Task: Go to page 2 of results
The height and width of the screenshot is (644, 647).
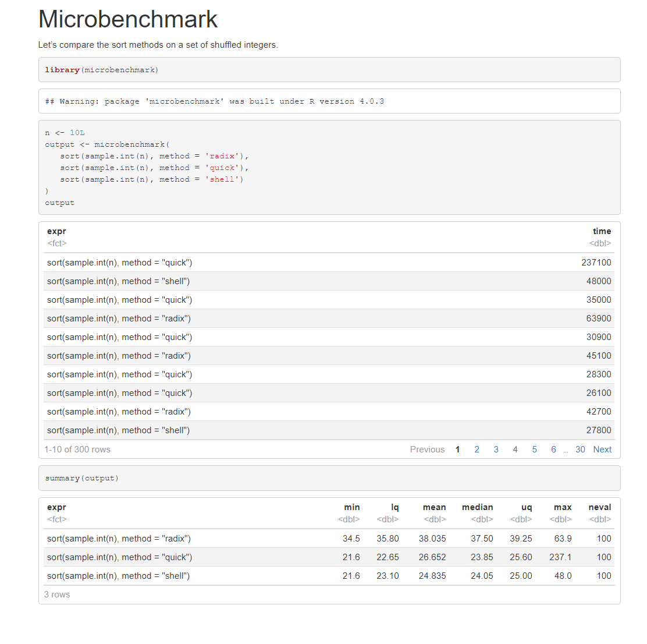Action: click(477, 450)
